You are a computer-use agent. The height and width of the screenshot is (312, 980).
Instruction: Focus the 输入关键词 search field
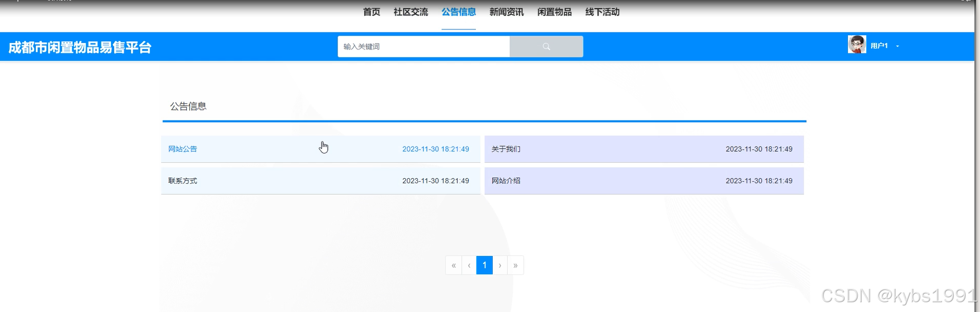point(423,46)
